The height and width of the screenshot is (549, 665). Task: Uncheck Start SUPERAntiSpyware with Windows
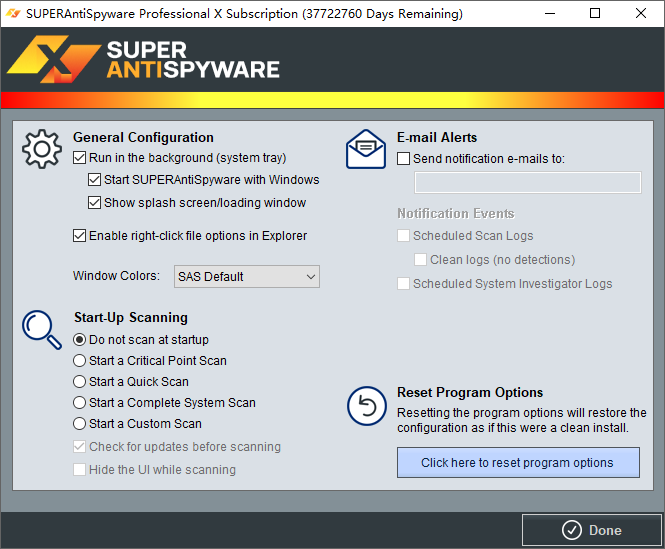coord(94,180)
